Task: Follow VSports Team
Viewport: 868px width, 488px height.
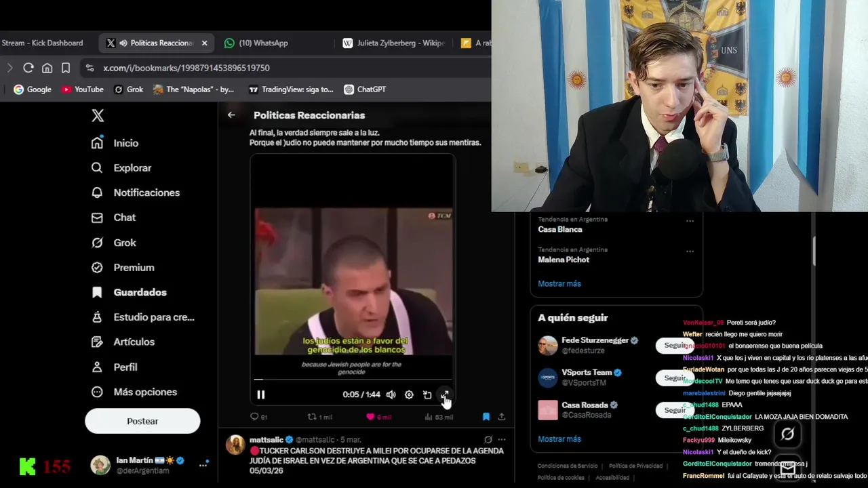Action: click(675, 378)
